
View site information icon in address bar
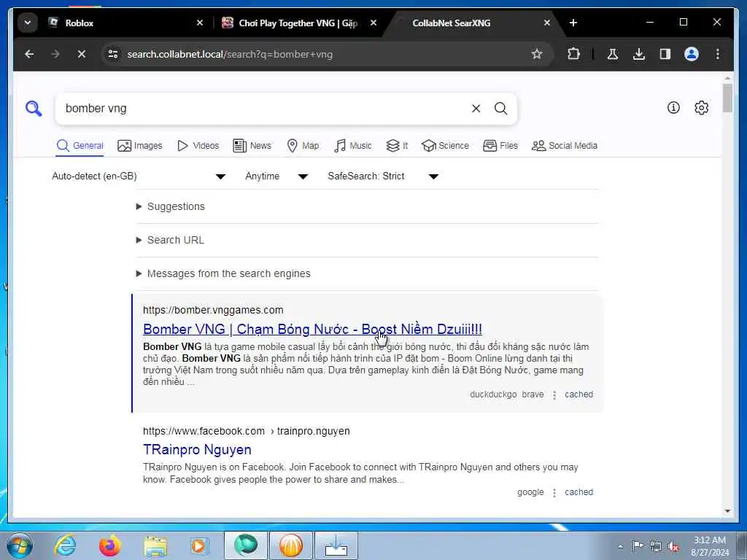113,54
